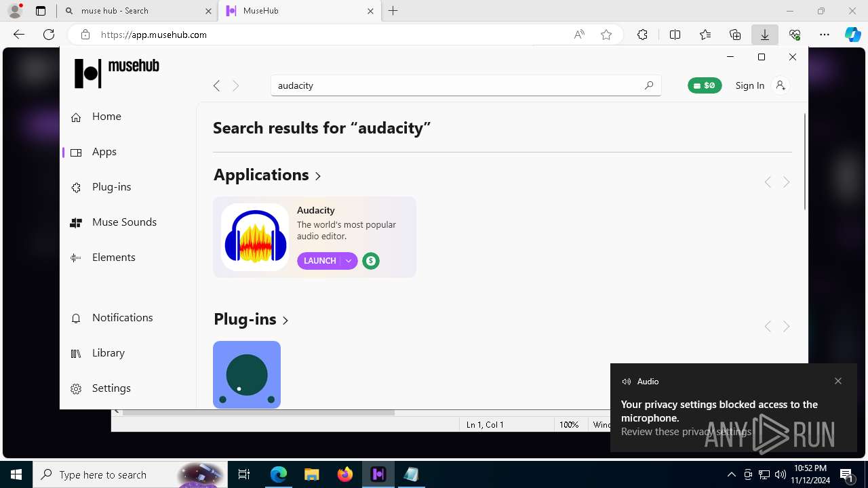Go back in the browser
Image resolution: width=868 pixels, height=488 pixels.
pyautogui.click(x=19, y=35)
